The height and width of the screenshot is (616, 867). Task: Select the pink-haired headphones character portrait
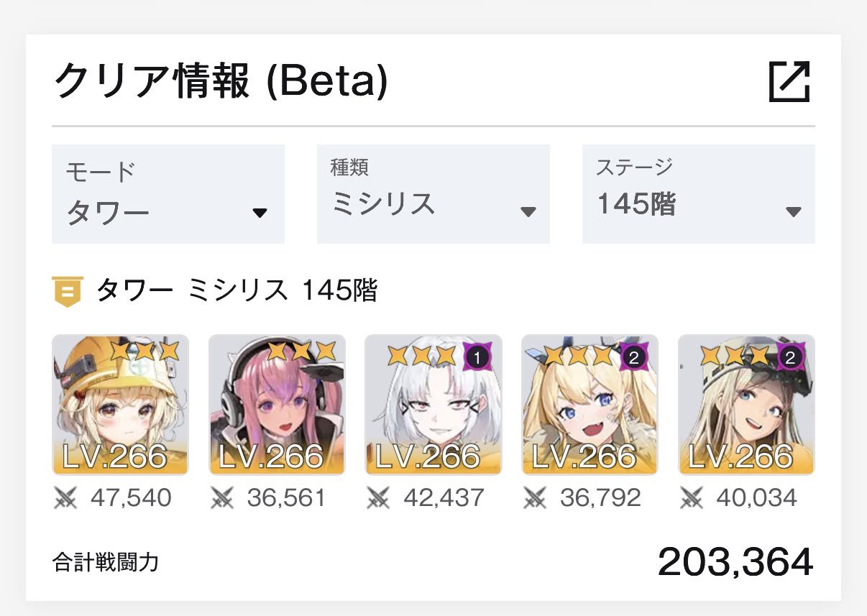point(277,405)
